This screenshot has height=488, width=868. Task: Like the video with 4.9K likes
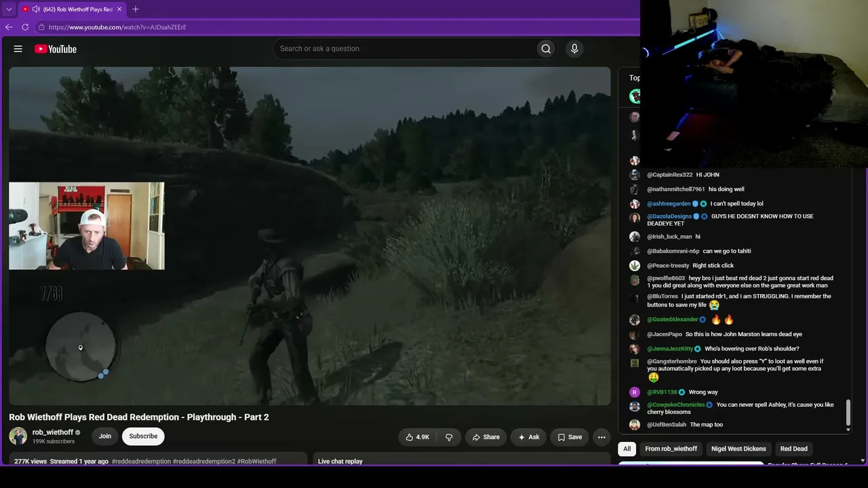tap(418, 437)
